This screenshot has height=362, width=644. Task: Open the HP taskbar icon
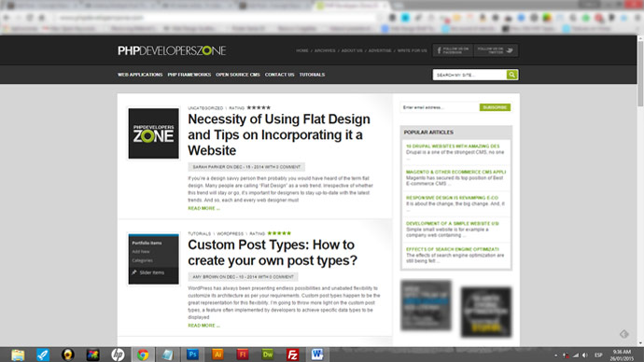pos(118,355)
